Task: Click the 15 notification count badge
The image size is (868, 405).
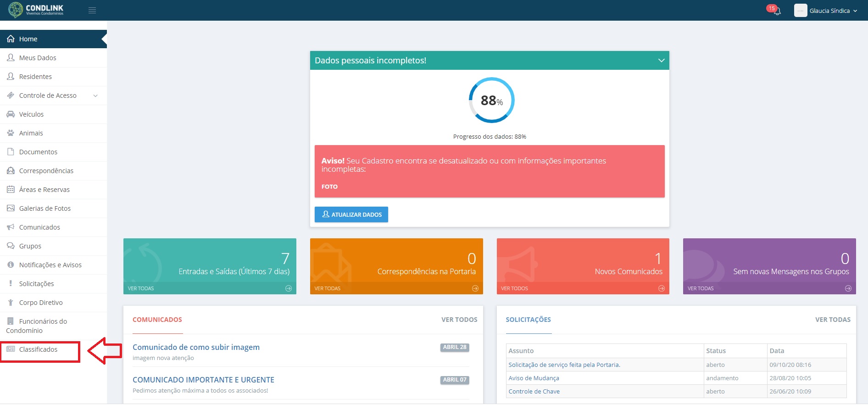Action: (x=772, y=8)
